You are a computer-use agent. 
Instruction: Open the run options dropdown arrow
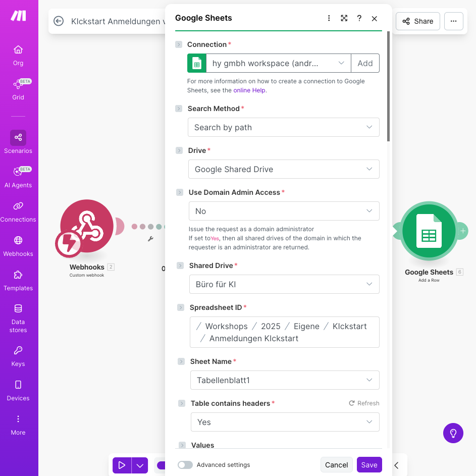[140, 465]
